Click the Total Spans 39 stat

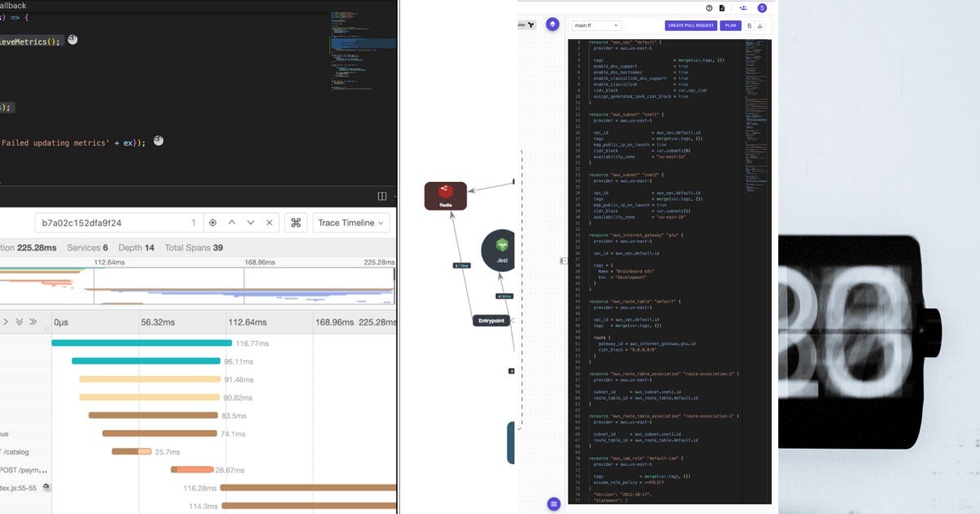tap(194, 247)
